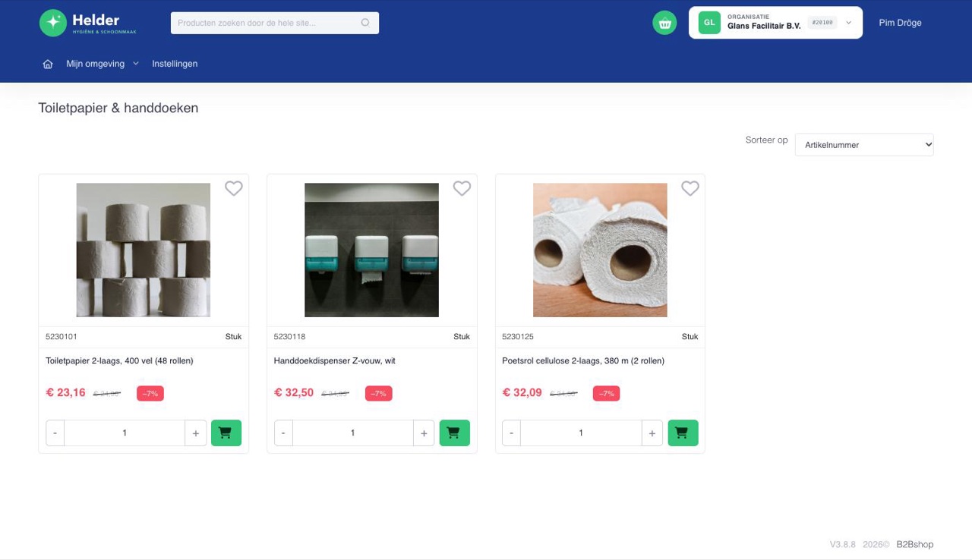Open the Poetsrol product image
Screen dimensions: 972x560
600,250
